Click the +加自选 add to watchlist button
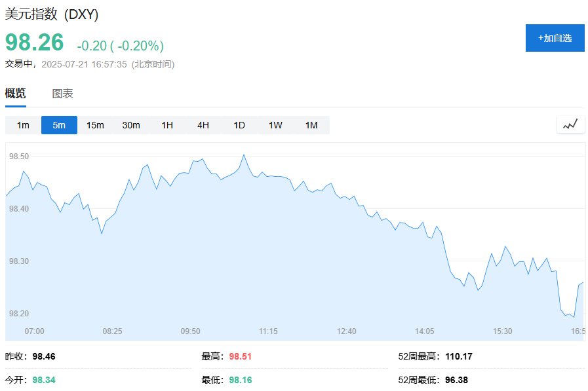This screenshot has height=391, width=588. coord(555,38)
